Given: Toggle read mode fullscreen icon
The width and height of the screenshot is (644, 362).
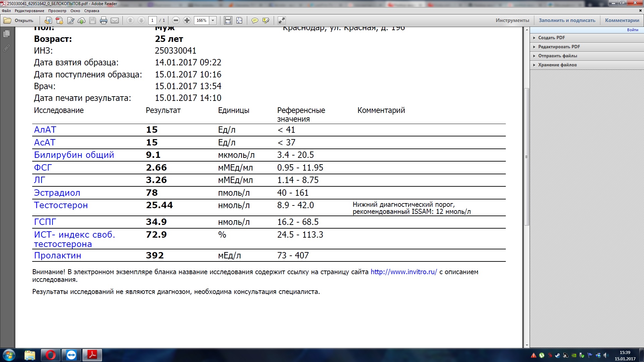Looking at the screenshot, I should tap(281, 20).
